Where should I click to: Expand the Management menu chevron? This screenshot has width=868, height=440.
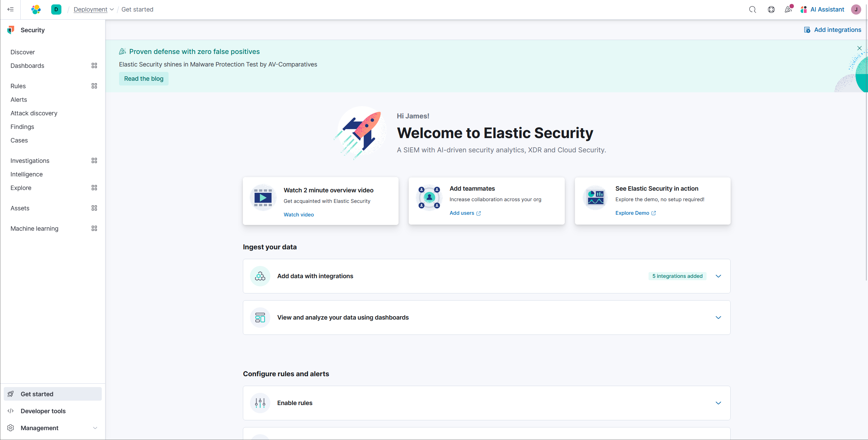pos(95,428)
